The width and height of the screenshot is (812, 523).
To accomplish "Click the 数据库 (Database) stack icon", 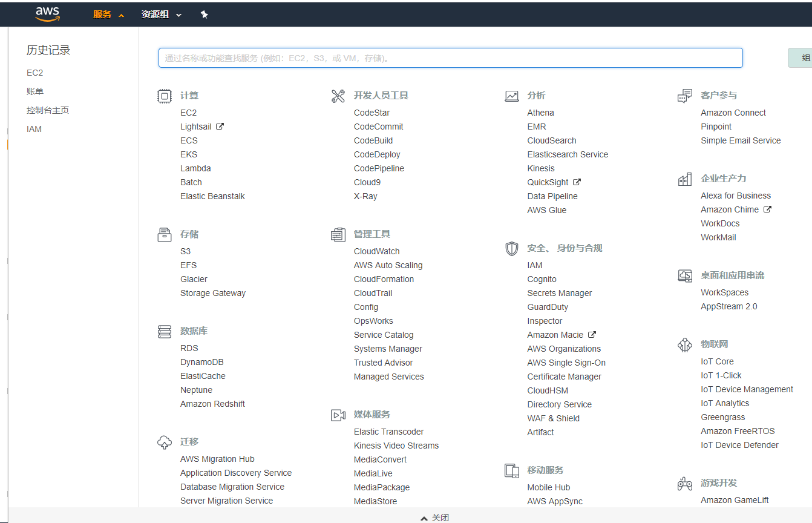I will [x=165, y=331].
